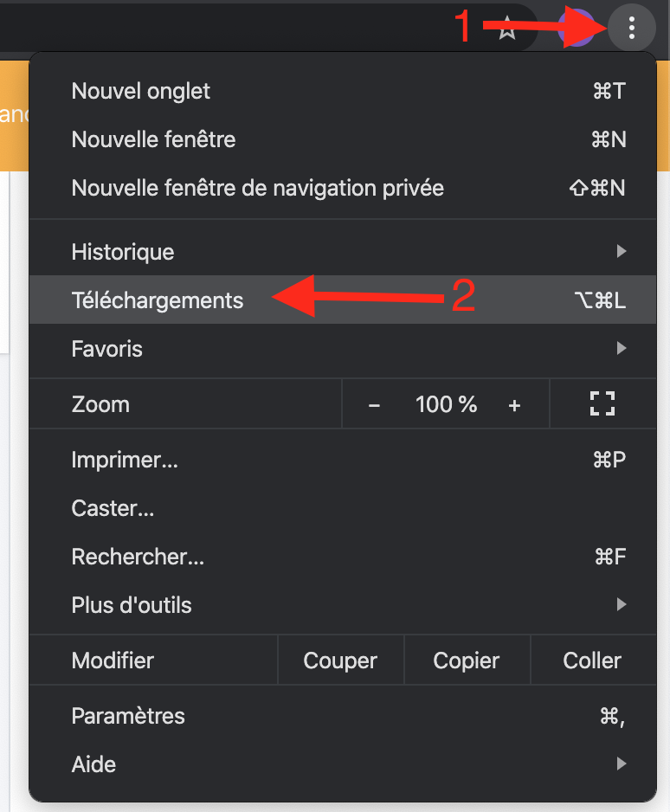
Task: Open Téléchargements from the menu
Action: click(x=158, y=300)
